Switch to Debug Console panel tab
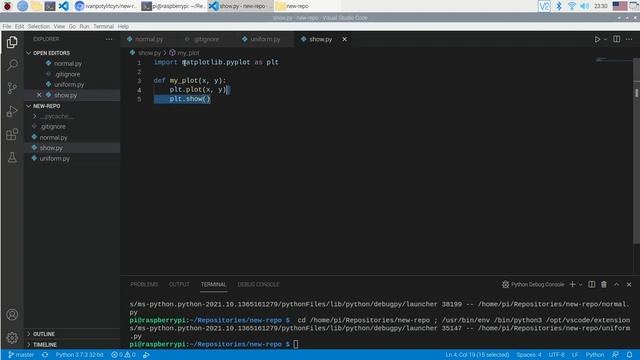640x360 pixels. click(x=258, y=284)
